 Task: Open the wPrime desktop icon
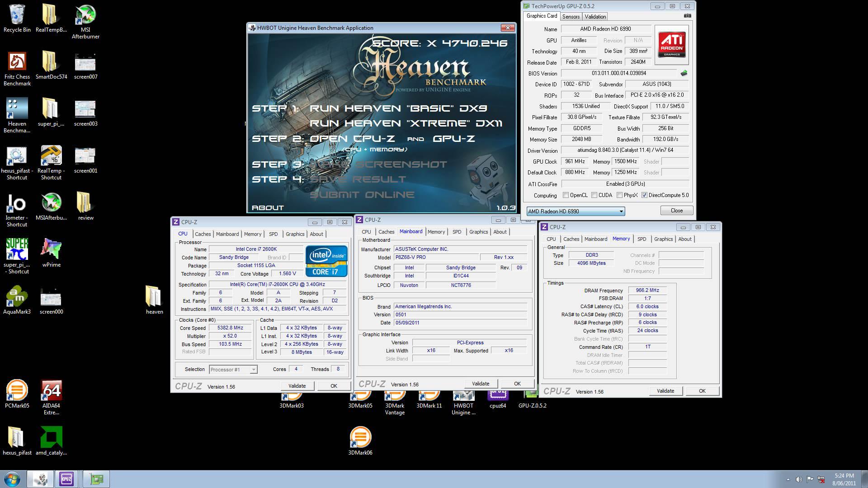[51, 253]
